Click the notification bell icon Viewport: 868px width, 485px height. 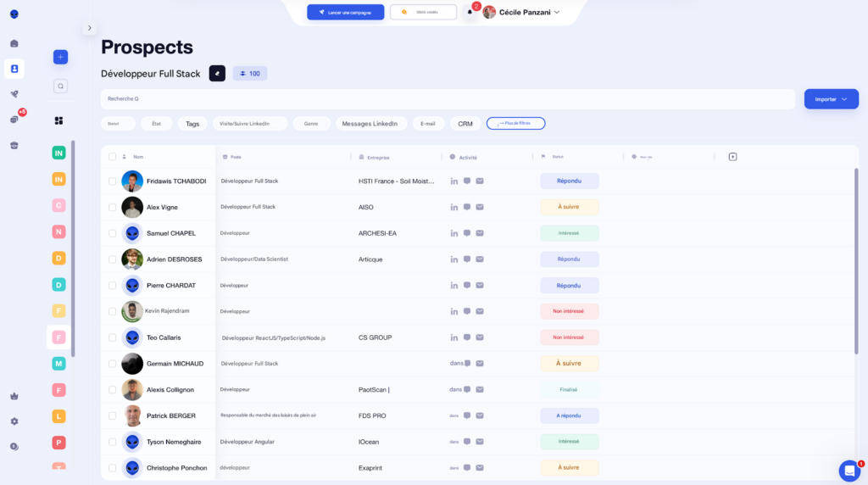click(470, 12)
